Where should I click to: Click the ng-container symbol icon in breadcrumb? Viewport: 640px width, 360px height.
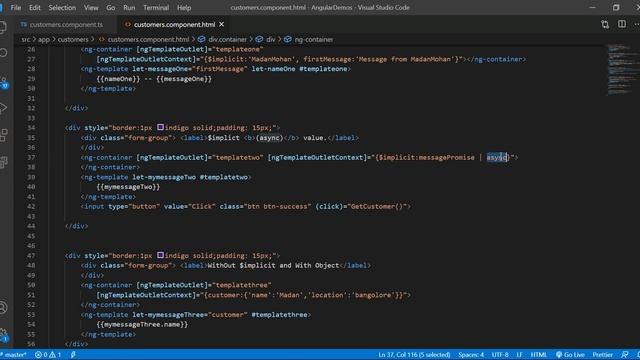tap(288, 40)
